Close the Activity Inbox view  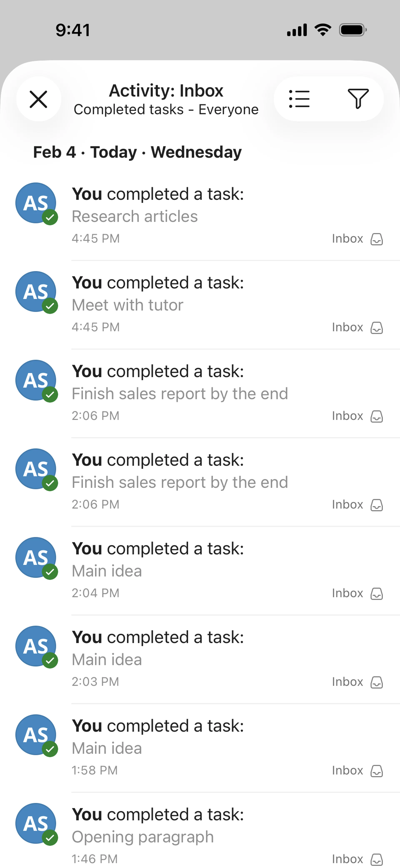(x=39, y=99)
